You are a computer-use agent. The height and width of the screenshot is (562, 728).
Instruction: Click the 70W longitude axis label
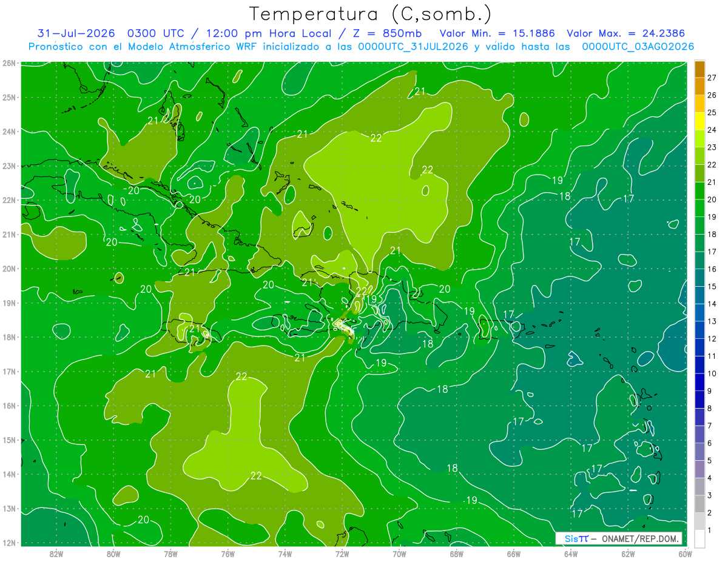point(399,554)
